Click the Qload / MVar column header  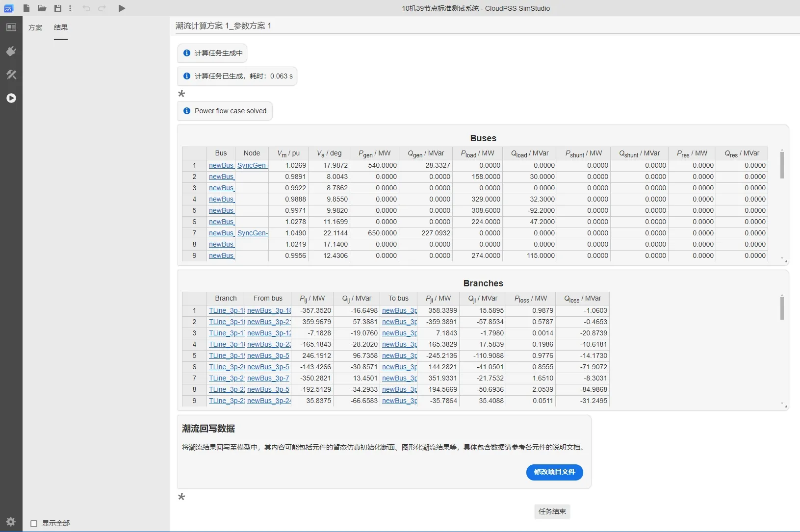click(530, 153)
